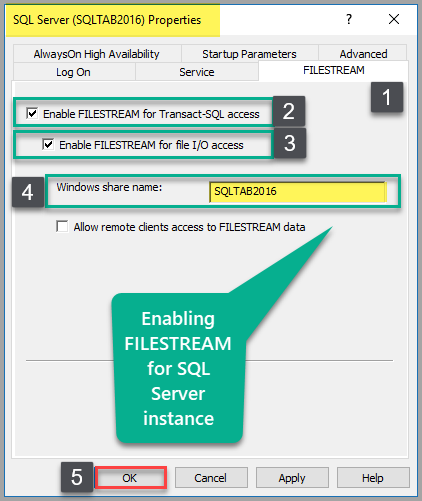422x501 pixels.
Task: Select the Advanced tab
Action: click(363, 54)
